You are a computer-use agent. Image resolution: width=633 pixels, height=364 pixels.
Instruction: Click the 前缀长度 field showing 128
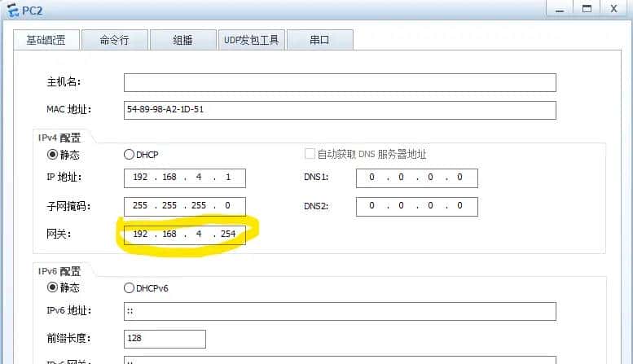165,339
